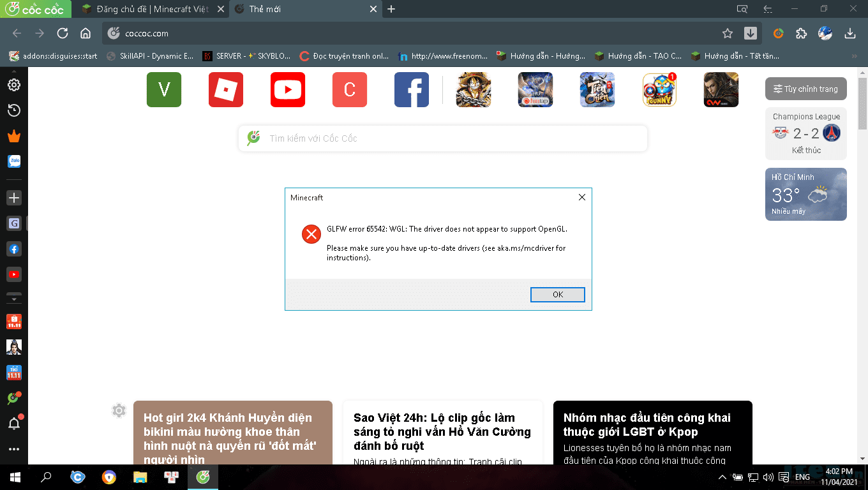This screenshot has height=490, width=868.
Task: Open the extensions puzzle menu
Action: coord(802,33)
